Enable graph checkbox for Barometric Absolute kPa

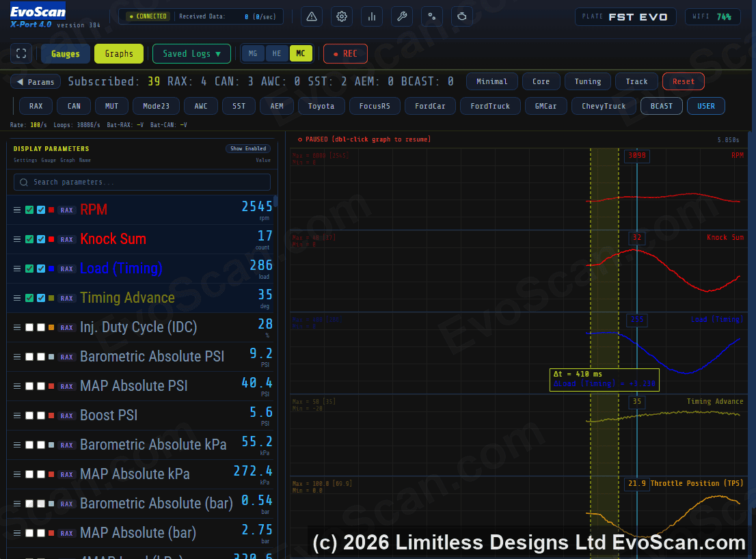click(x=41, y=445)
